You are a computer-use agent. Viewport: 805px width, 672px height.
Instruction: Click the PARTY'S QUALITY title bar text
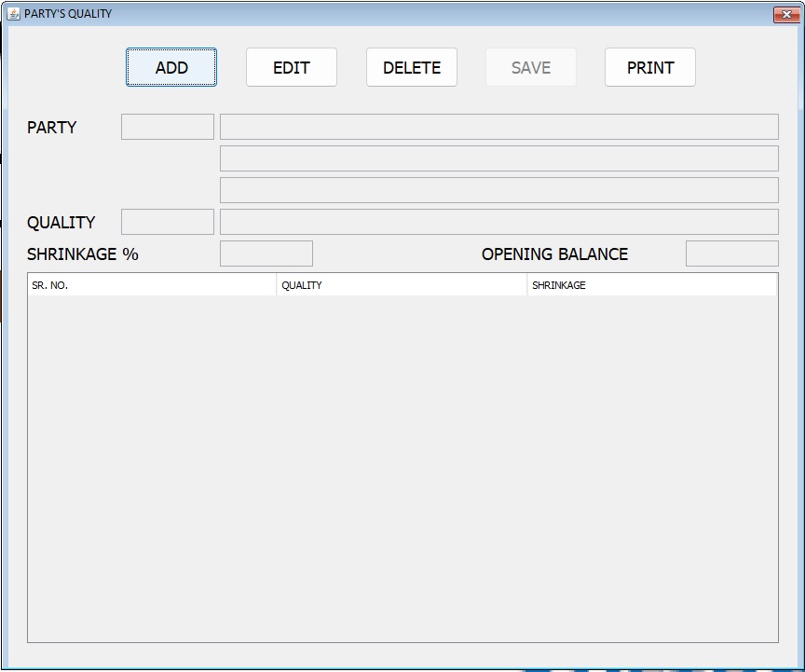68,14
